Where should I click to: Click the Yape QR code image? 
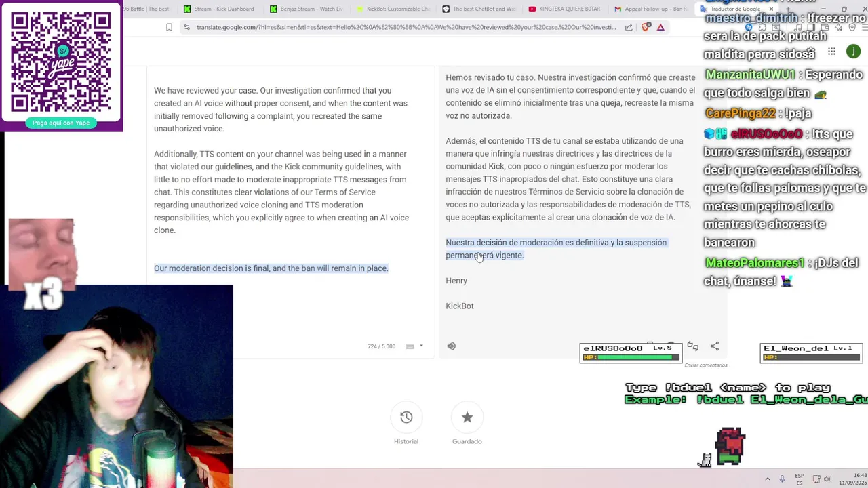61,62
